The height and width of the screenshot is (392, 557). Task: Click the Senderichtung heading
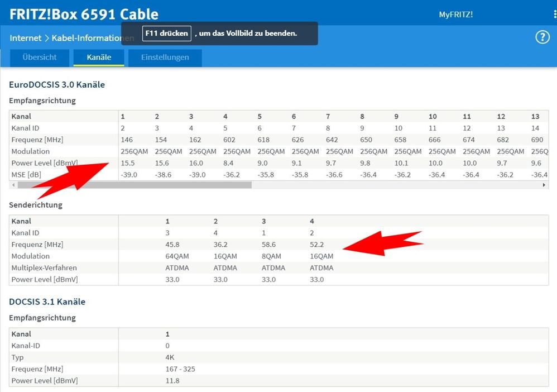click(x=36, y=205)
